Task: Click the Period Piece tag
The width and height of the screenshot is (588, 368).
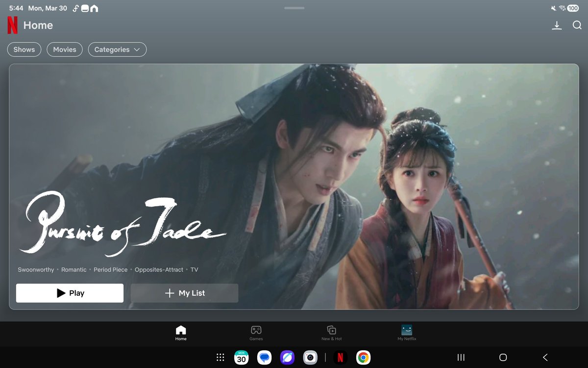Action: point(111,270)
